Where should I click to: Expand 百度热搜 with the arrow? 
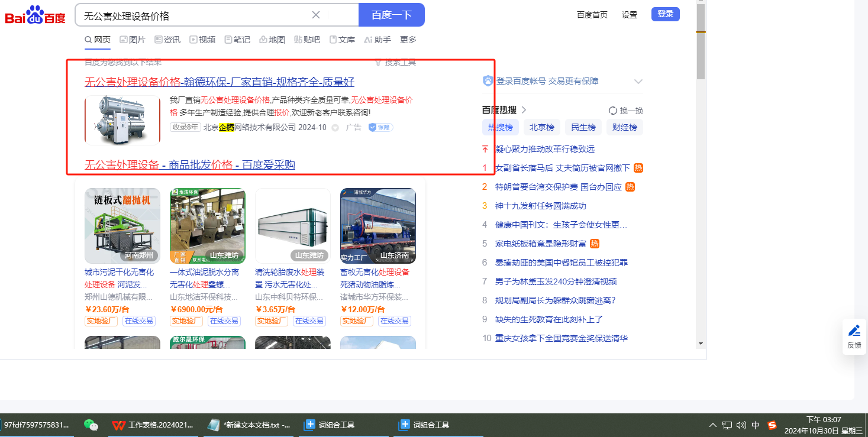(x=524, y=110)
